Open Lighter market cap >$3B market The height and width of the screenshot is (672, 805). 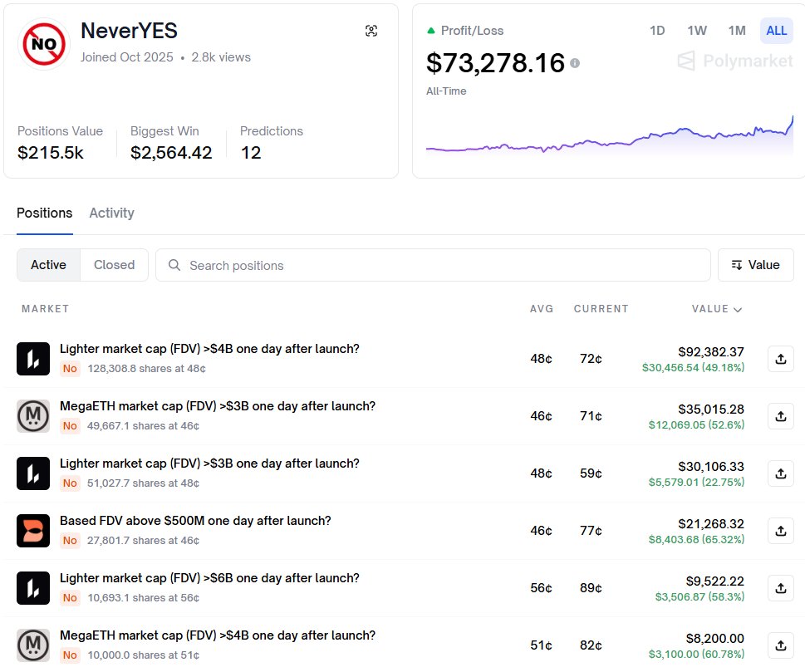click(x=209, y=464)
